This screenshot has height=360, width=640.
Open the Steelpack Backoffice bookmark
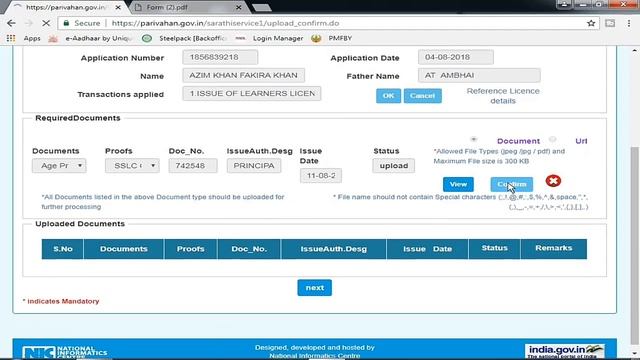pyautogui.click(x=184, y=38)
